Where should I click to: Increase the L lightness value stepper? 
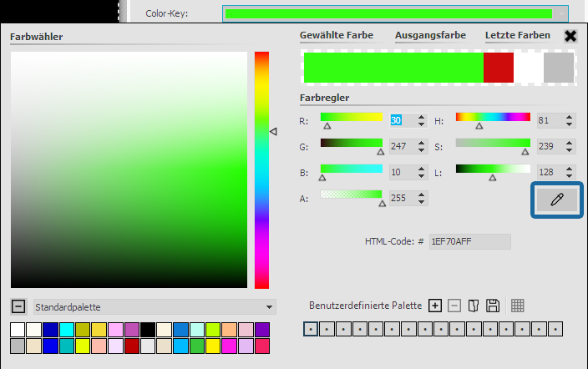coord(570,169)
